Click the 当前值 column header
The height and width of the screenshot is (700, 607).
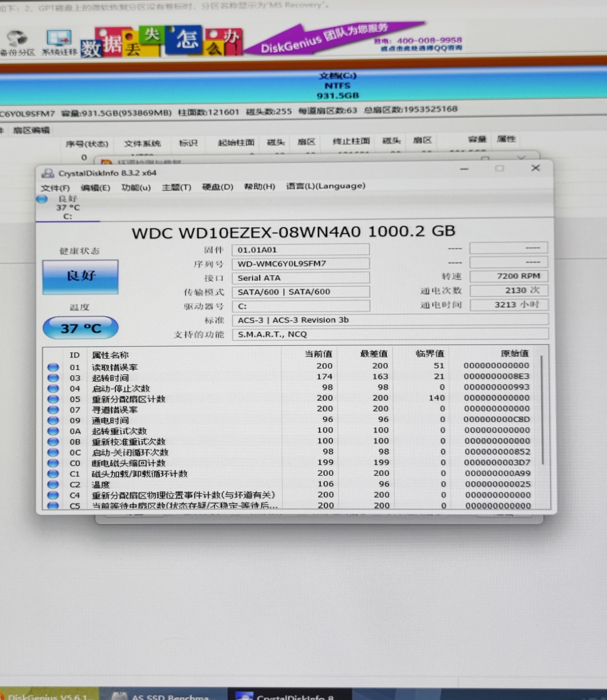click(x=318, y=354)
